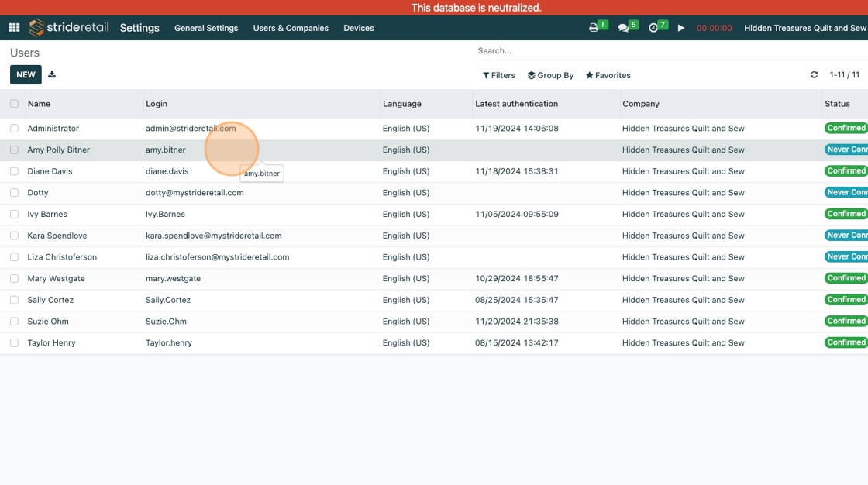Viewport: 868px width, 485px height.
Task: Check the Suzie Ohm row checkbox
Action: (x=15, y=321)
